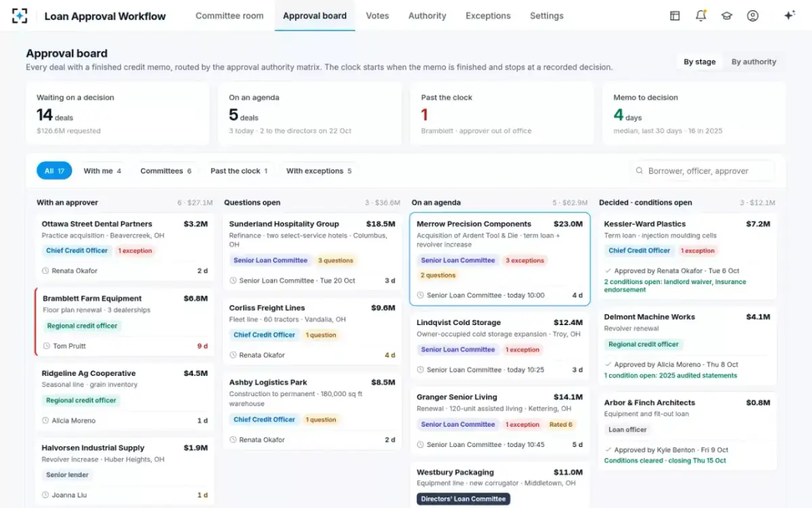Click clock icon on Corliss Freight Lines card
This screenshot has height=508, width=812.
click(x=233, y=355)
